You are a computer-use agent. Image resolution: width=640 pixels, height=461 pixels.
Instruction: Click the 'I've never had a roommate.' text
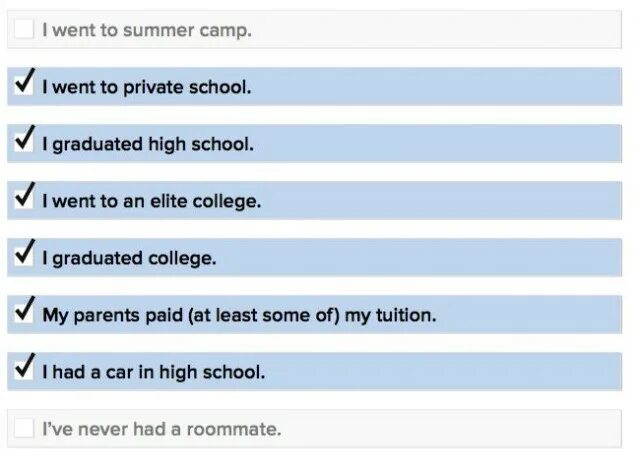coord(161,430)
